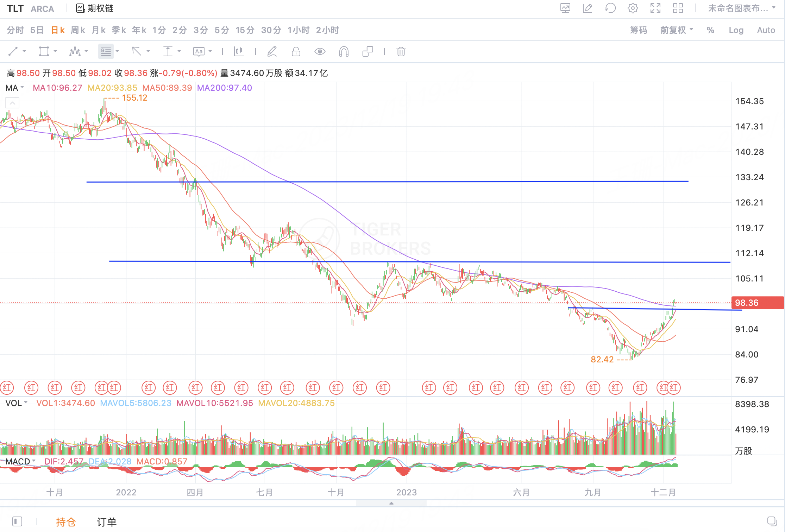
Task: Expand the arrow tool options
Action: pos(148,51)
